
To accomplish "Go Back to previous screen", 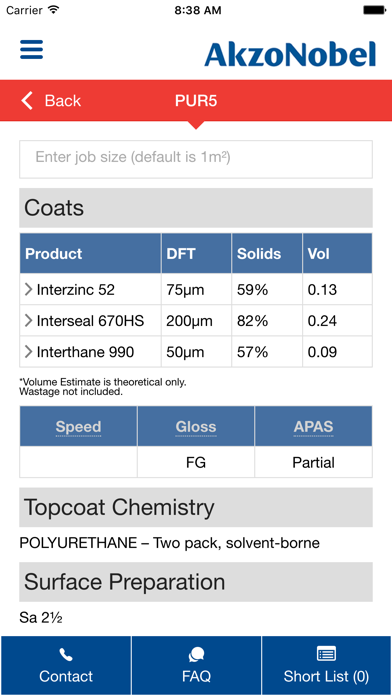I will (x=51, y=101).
